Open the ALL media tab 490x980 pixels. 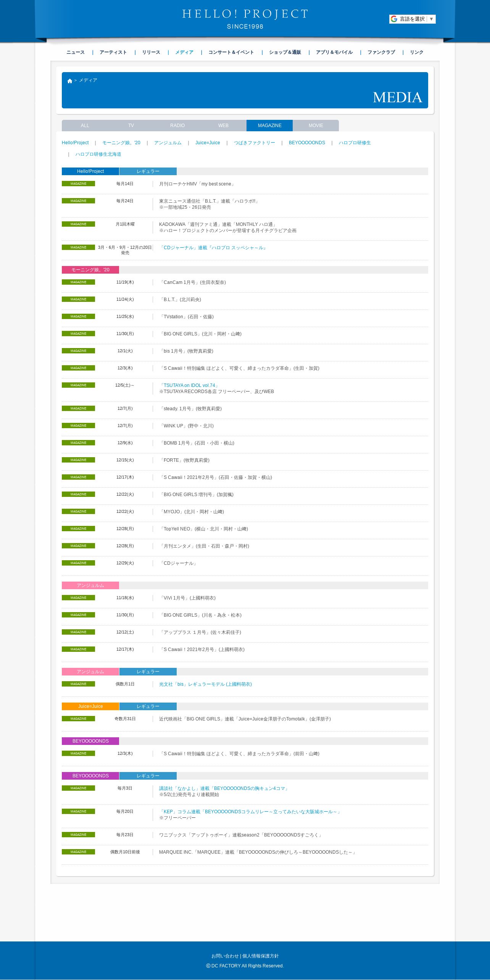tap(85, 126)
